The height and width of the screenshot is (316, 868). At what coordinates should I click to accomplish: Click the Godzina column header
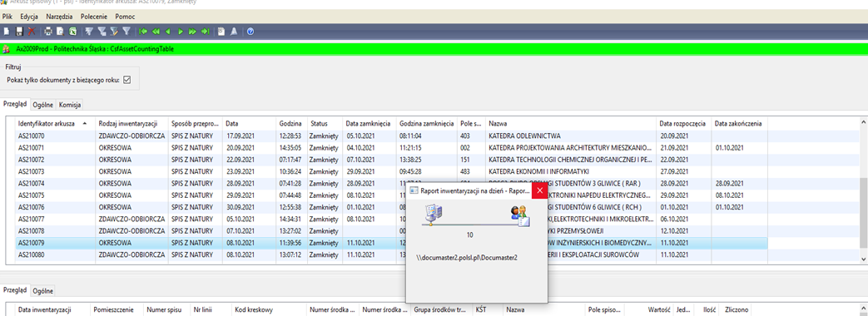pos(291,123)
